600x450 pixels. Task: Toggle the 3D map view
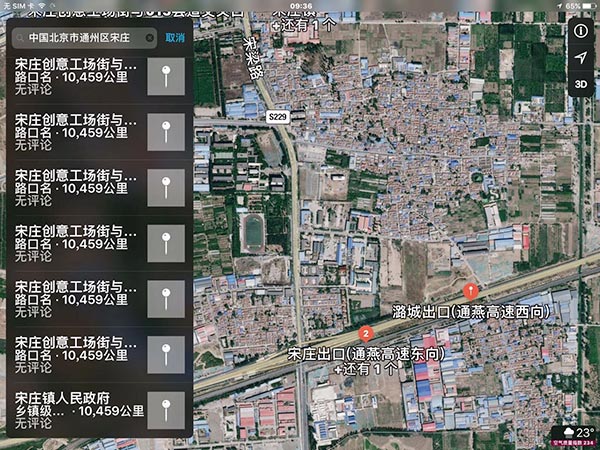point(580,83)
